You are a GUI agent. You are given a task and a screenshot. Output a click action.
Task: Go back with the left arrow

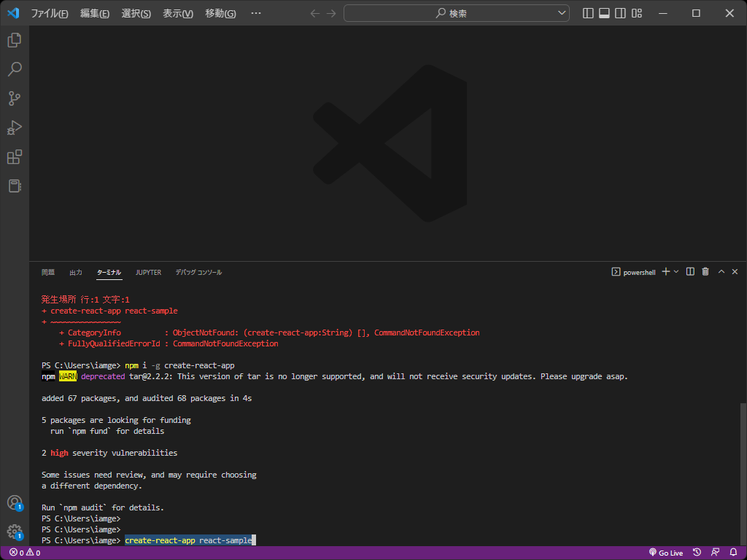point(315,13)
